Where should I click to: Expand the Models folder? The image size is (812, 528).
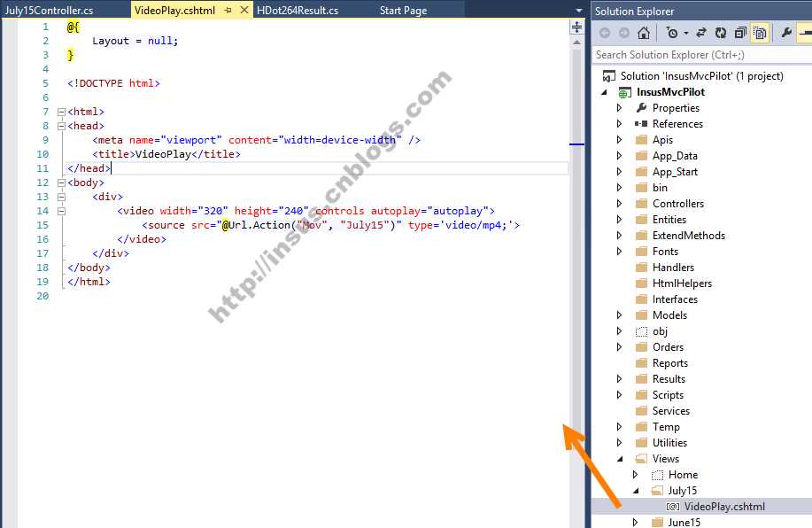[x=619, y=315]
